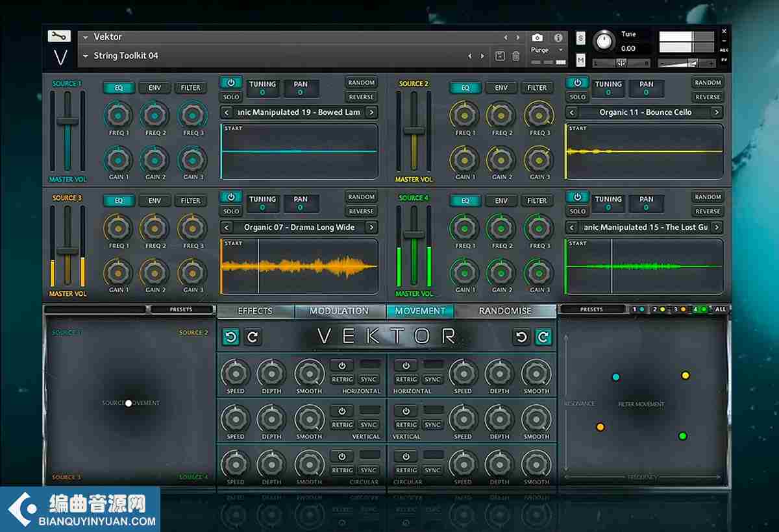Click the left redo movement icon

[253, 337]
